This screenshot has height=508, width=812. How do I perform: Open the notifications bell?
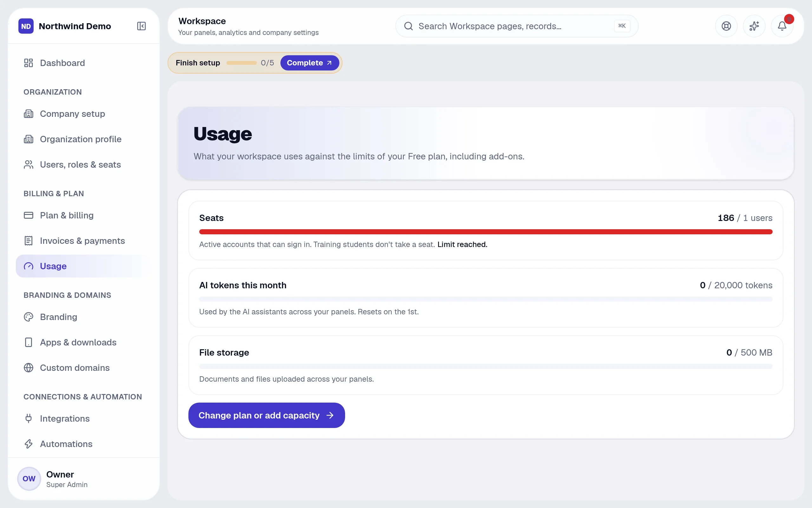782,26
